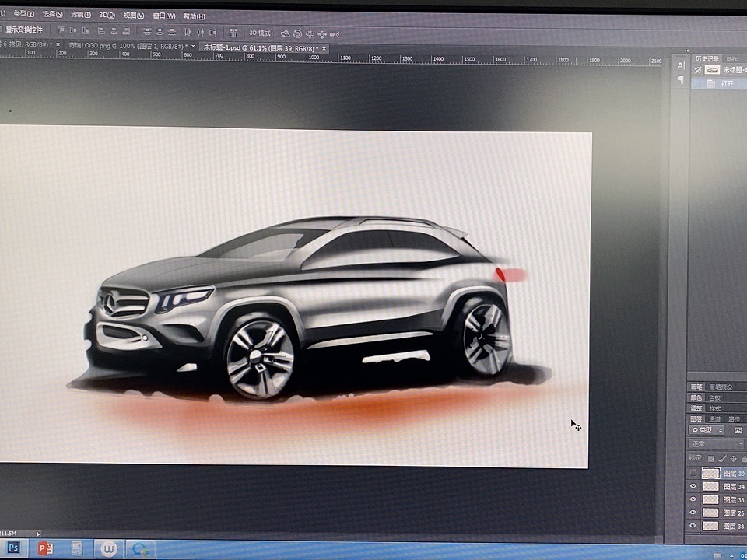Open the 画笔 panel tab
Viewport: 747px width, 560px height.
[x=696, y=387]
